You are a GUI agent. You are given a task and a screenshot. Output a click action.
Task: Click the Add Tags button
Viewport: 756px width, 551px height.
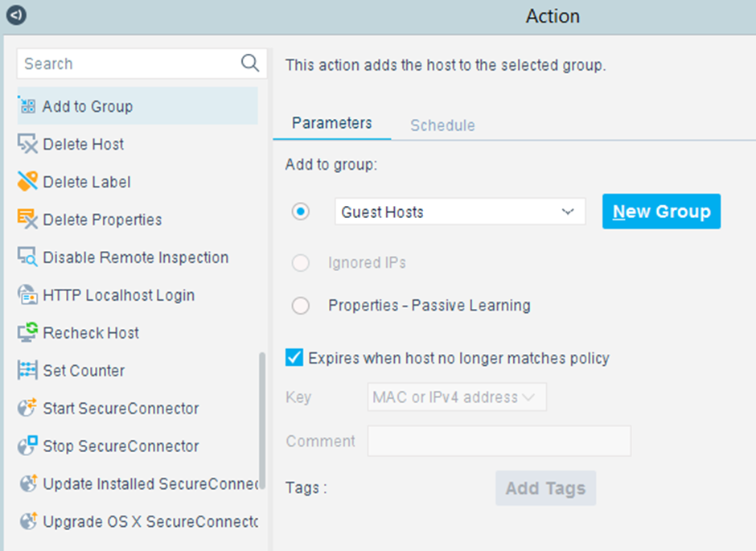[x=545, y=487]
